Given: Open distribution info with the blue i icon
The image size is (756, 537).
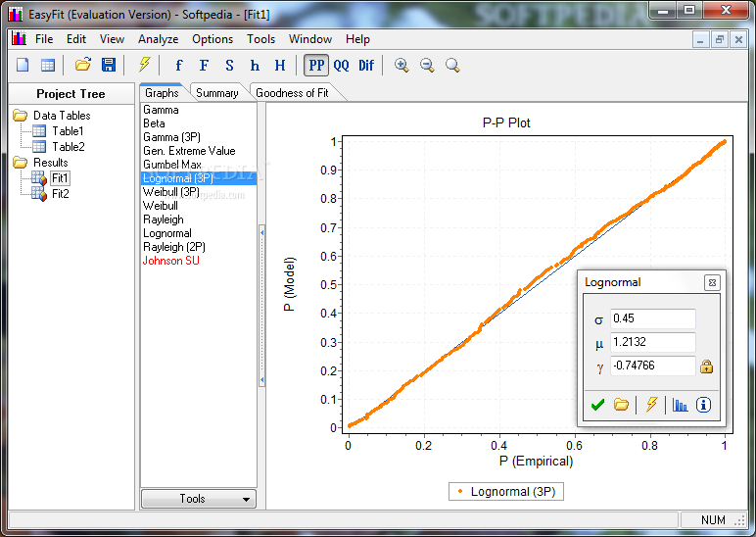Looking at the screenshot, I should (x=703, y=405).
